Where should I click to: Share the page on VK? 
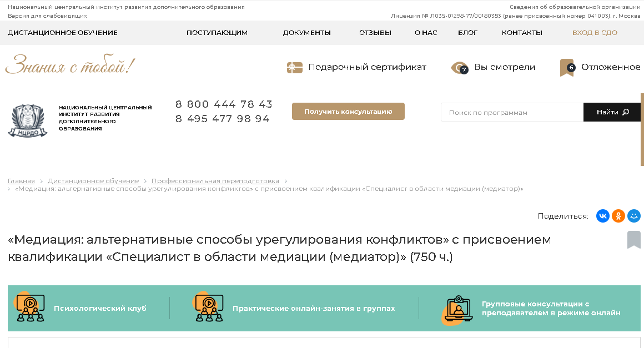coord(602,216)
